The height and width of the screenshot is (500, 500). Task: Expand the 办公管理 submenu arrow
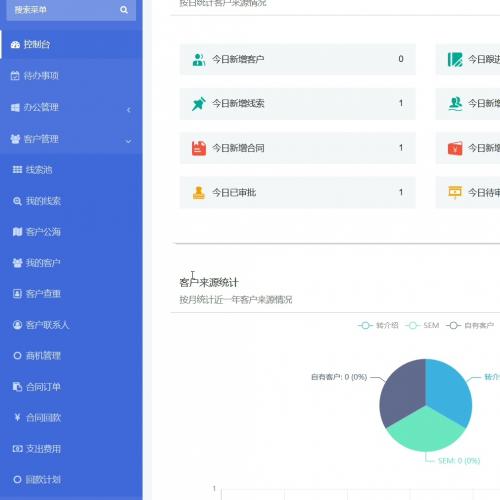coord(129,110)
